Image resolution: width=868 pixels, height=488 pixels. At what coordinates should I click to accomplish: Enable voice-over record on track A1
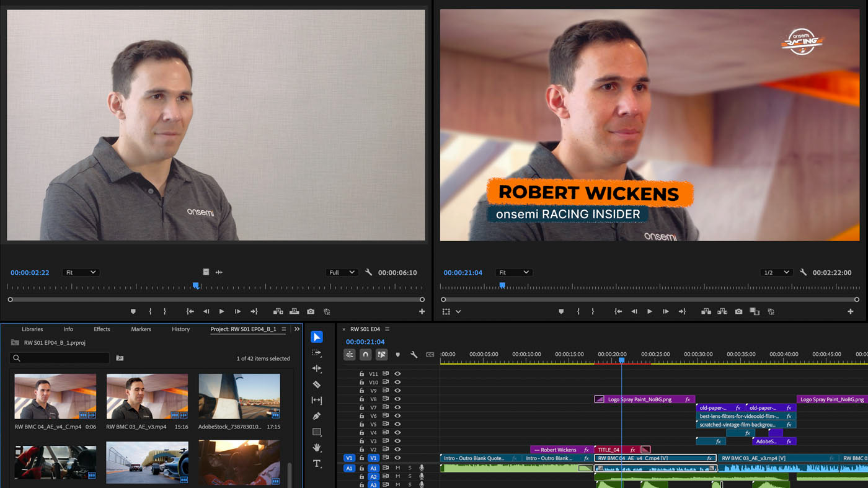422,468
